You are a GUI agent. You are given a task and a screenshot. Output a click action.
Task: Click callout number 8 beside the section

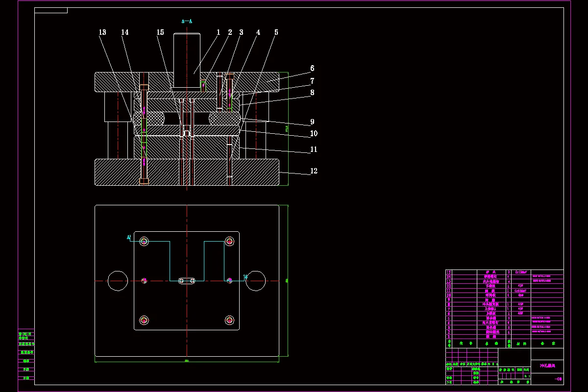pos(312,92)
